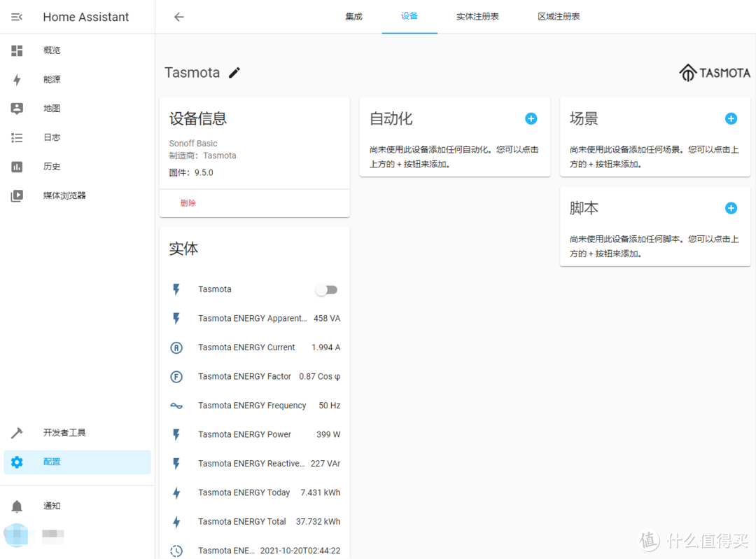
Task: Click Tasmota switch entity bolt icon
Action: (176, 289)
